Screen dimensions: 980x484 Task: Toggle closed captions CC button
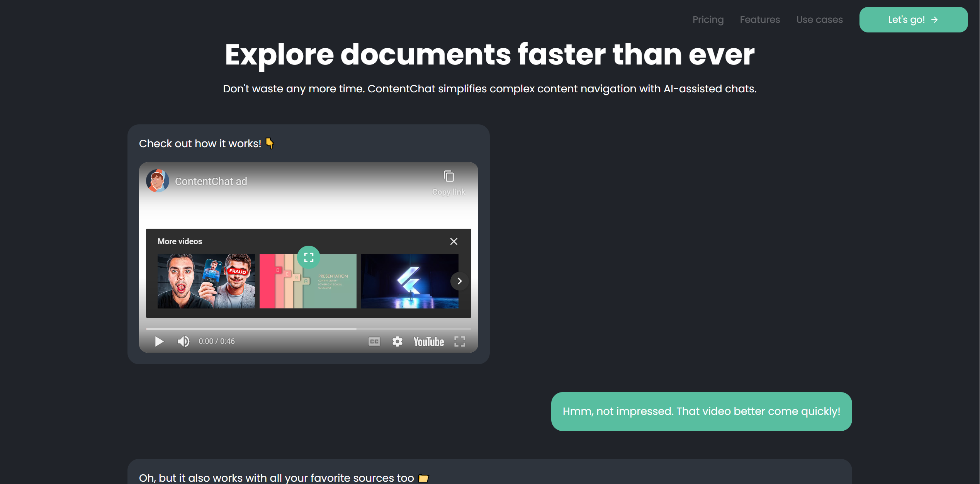374,341
